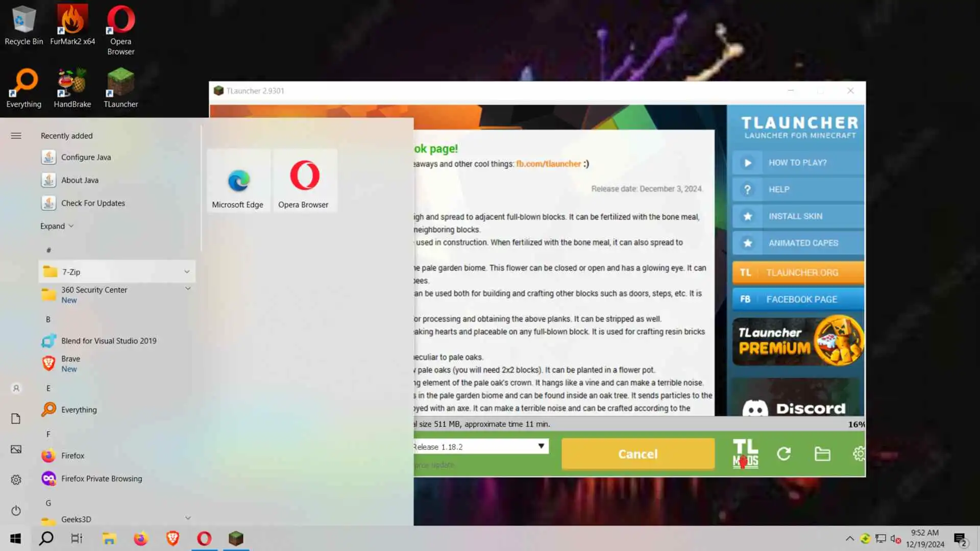The height and width of the screenshot is (551, 980).
Task: Expand the 7-Zip folder
Action: (187, 272)
